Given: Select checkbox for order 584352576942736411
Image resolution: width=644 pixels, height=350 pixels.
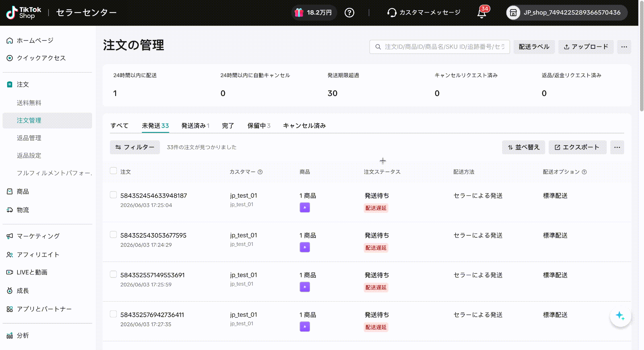Looking at the screenshot, I should tap(113, 314).
